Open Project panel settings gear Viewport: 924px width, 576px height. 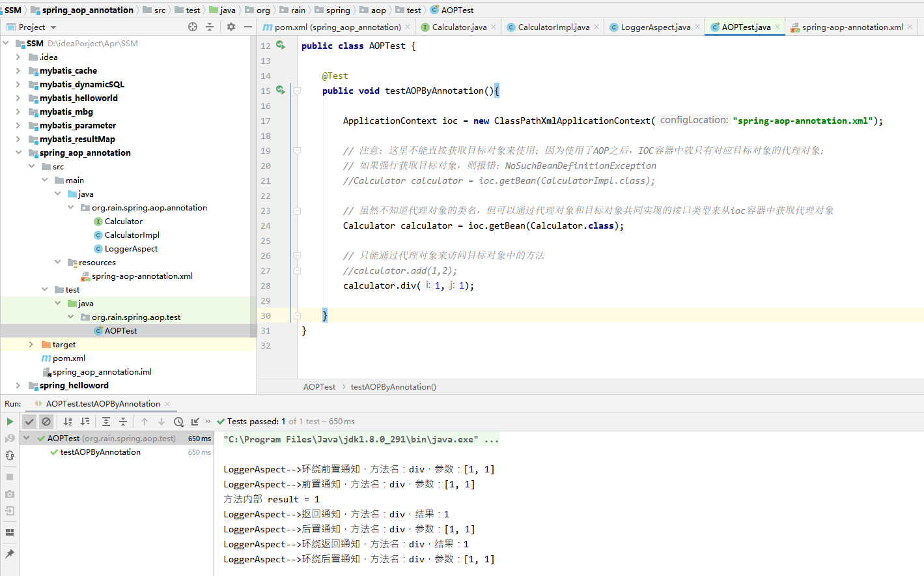[231, 27]
